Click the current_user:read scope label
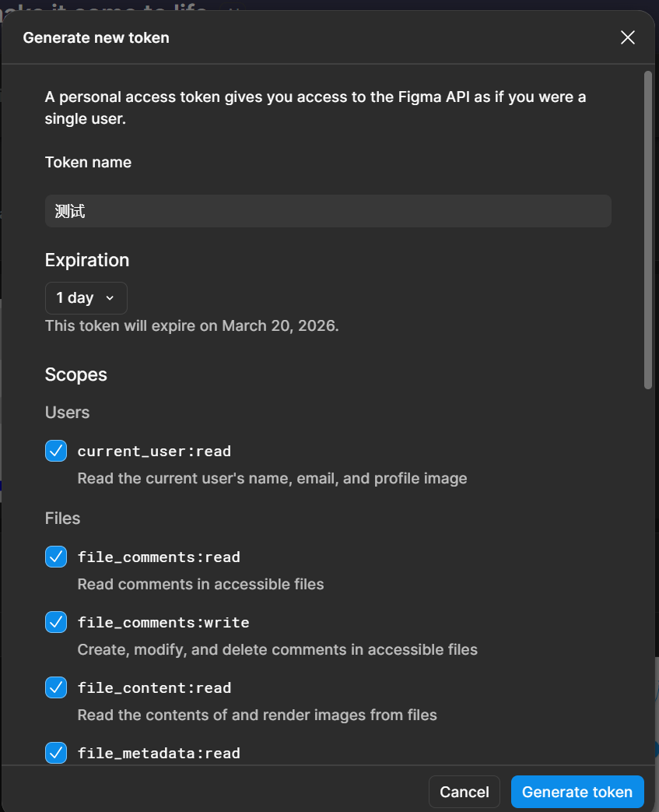The width and height of the screenshot is (659, 812). click(x=154, y=452)
